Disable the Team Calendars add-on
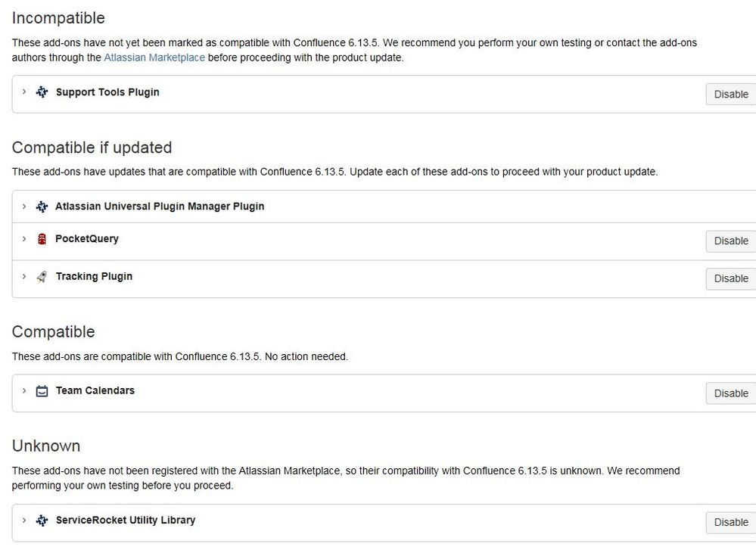The height and width of the screenshot is (550, 756). [731, 393]
